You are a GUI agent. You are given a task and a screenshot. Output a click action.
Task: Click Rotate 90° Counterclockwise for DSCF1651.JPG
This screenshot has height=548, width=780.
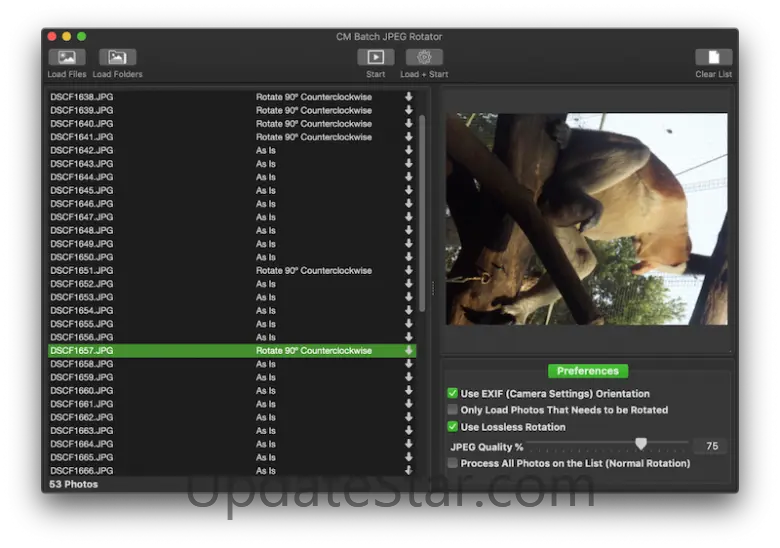click(314, 270)
